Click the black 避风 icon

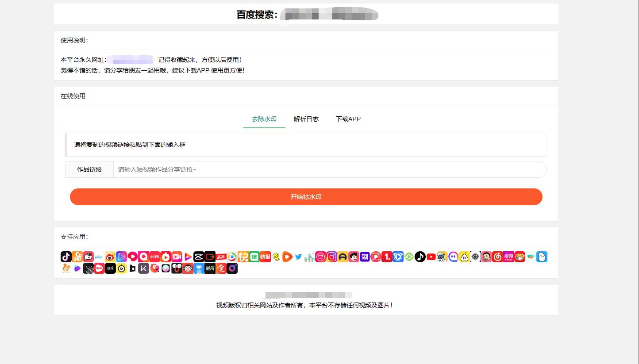click(210, 268)
